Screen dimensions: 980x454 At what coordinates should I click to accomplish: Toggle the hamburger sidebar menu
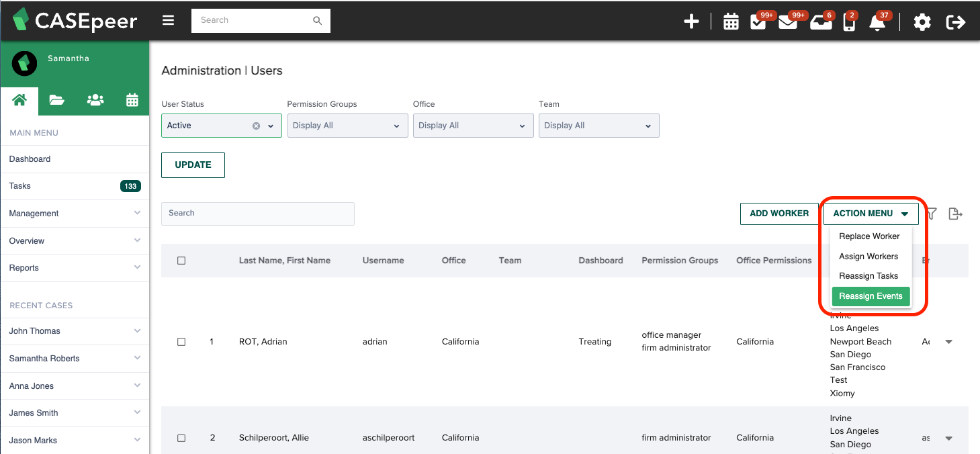(168, 20)
